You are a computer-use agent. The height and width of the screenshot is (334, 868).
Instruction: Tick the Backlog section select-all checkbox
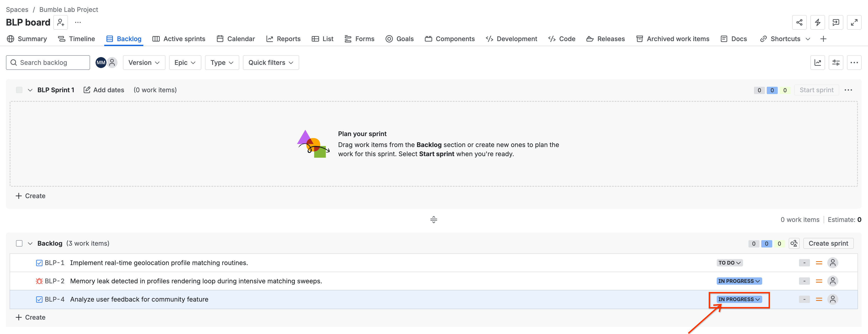tap(19, 243)
